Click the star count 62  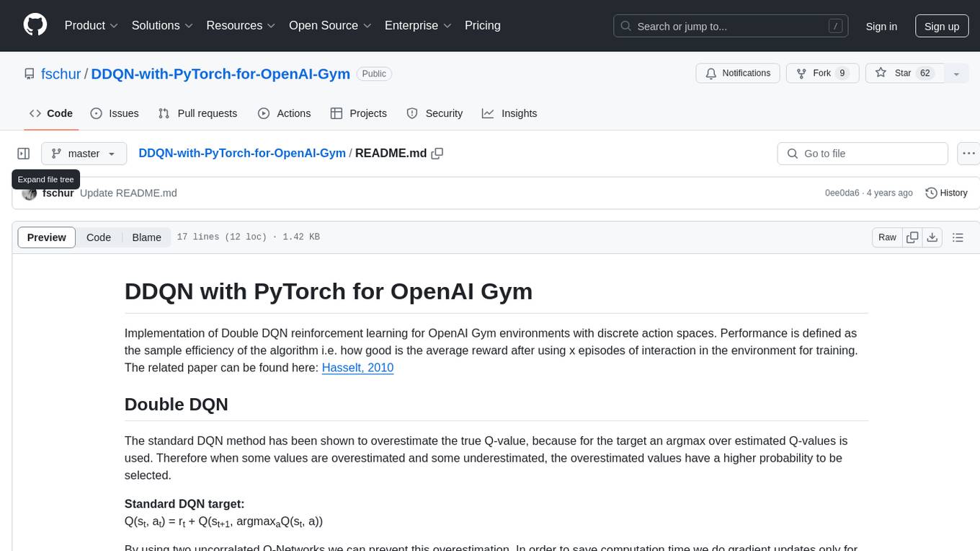(925, 73)
